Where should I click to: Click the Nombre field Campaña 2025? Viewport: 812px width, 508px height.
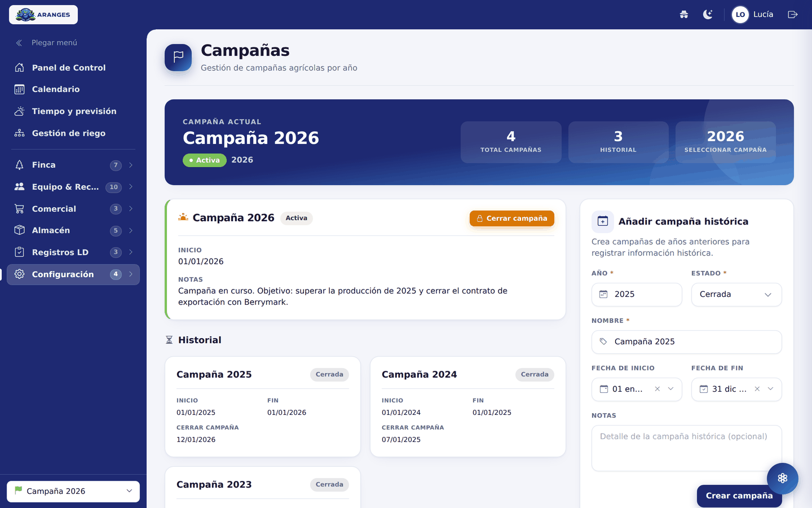687,342
